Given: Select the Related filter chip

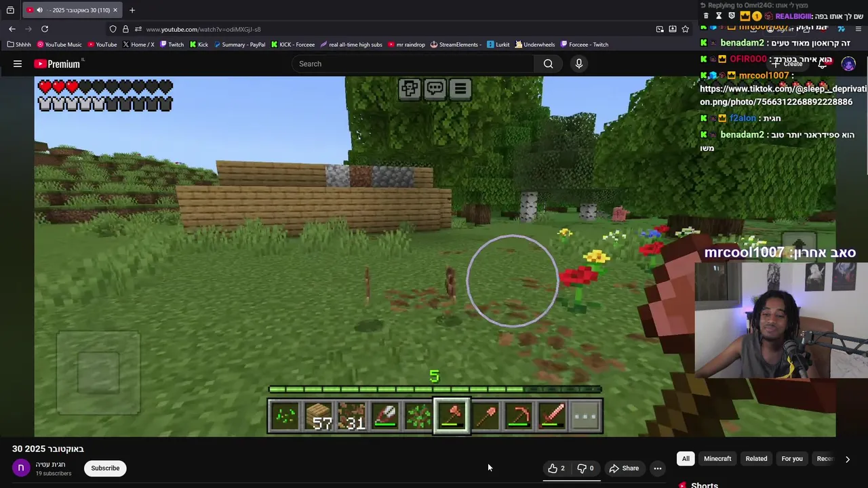Looking at the screenshot, I should tap(756, 459).
